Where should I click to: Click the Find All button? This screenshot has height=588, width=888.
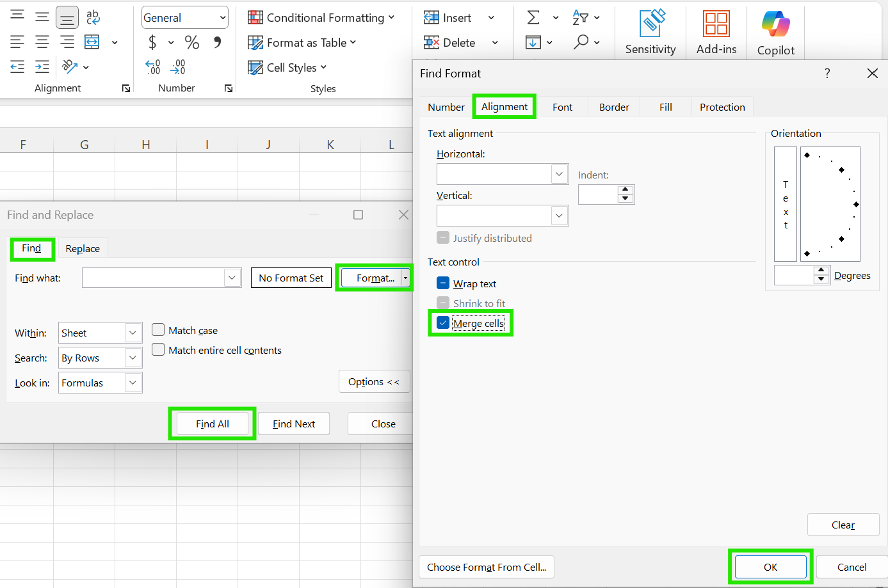point(213,424)
